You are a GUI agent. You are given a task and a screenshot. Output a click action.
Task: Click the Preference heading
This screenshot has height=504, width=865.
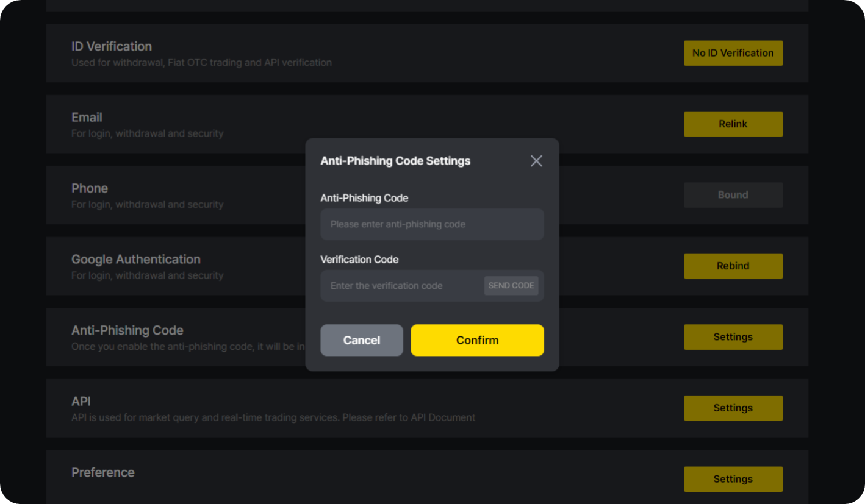click(103, 472)
